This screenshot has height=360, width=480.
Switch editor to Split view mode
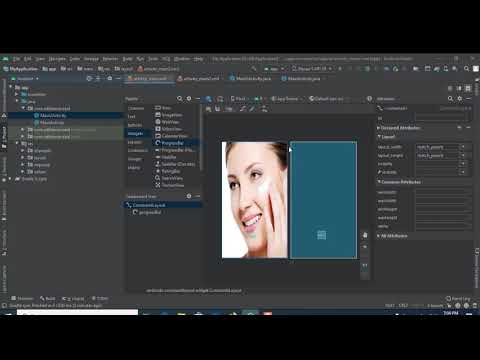pos(459,88)
